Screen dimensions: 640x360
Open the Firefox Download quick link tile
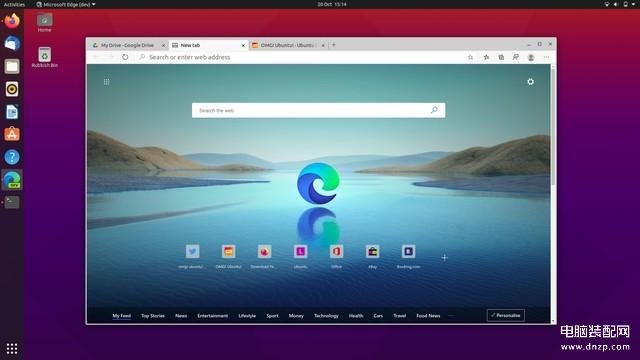264,251
